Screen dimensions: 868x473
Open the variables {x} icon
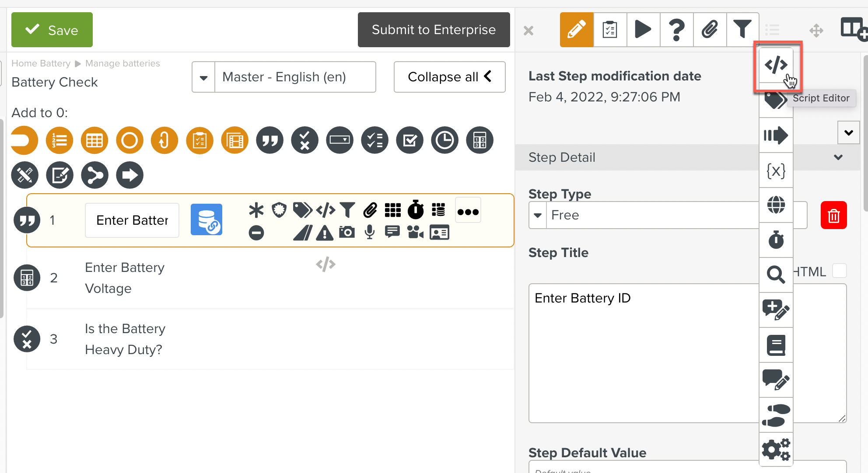click(776, 170)
